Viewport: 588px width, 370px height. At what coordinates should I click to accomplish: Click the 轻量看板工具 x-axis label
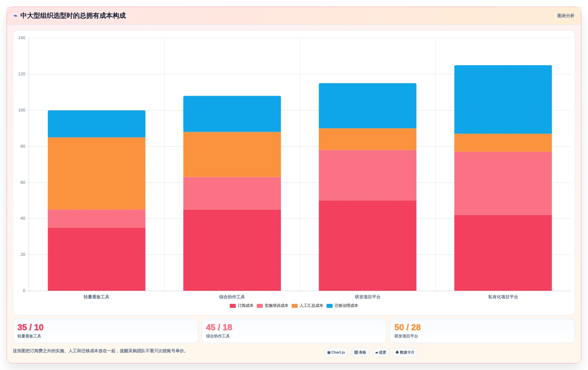(x=96, y=297)
